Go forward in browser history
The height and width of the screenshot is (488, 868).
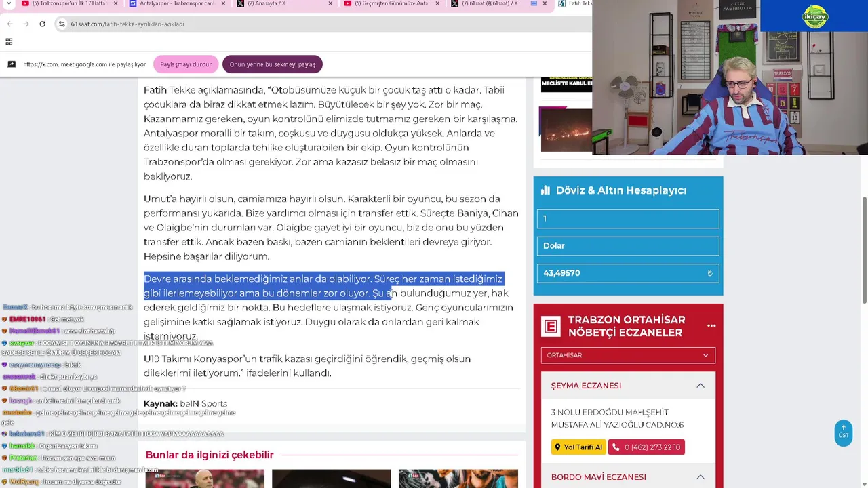point(26,24)
